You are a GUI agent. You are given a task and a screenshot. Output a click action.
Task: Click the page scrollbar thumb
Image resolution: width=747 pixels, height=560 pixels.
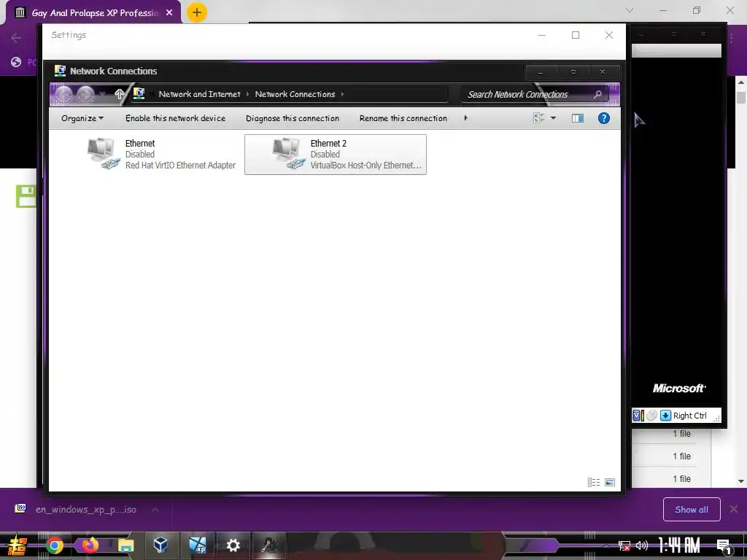[x=741, y=97]
